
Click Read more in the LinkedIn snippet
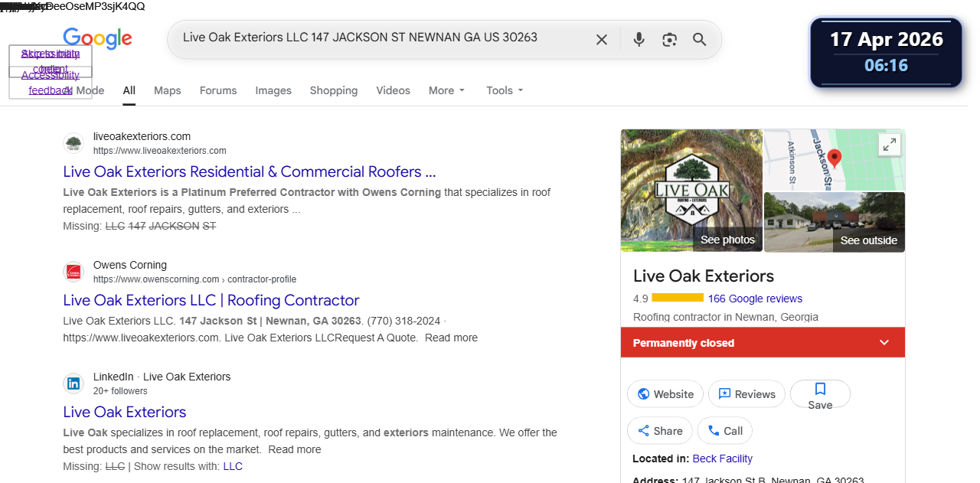(295, 449)
